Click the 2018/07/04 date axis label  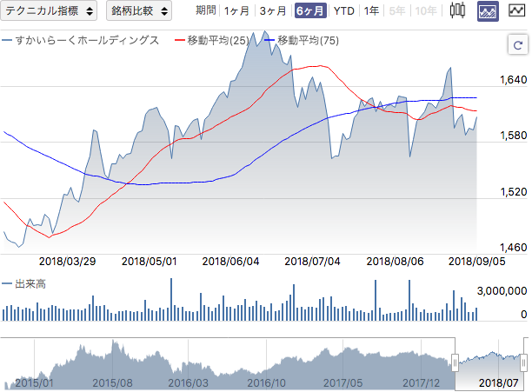[312, 262]
